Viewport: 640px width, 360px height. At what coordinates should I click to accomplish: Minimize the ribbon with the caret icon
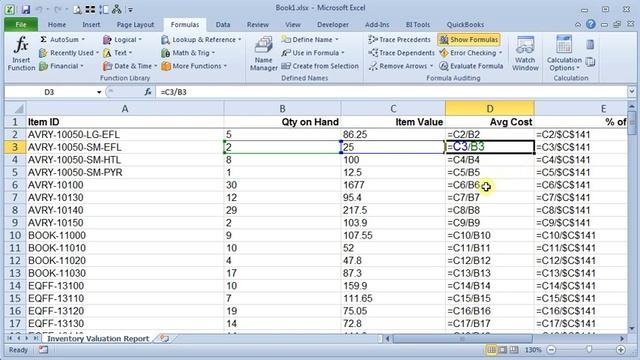[578, 25]
